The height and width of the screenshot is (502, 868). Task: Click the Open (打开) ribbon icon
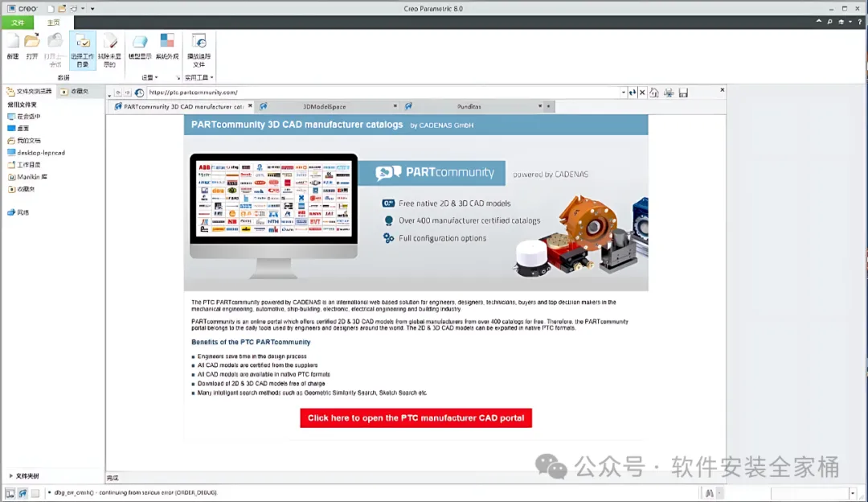click(32, 46)
